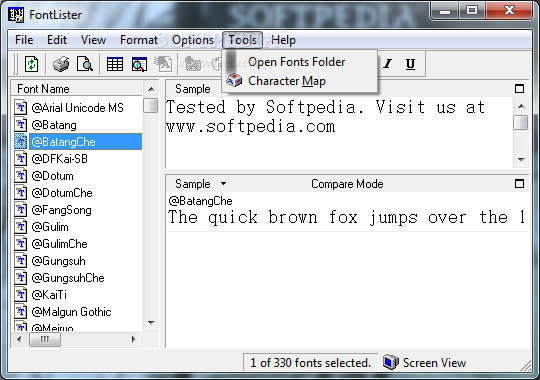Maximize the Compare Mode pane
540x380 pixels.
coord(519,183)
